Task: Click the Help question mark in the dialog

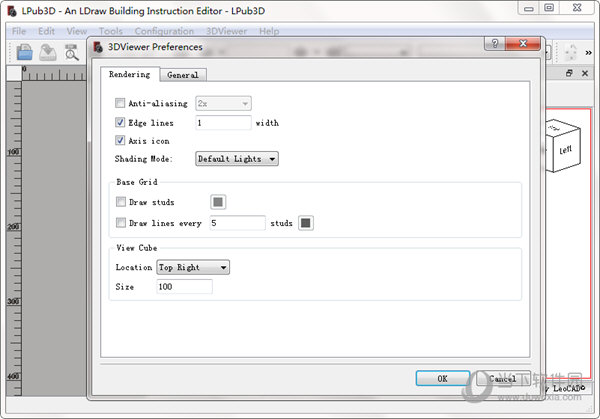Action: [x=495, y=44]
